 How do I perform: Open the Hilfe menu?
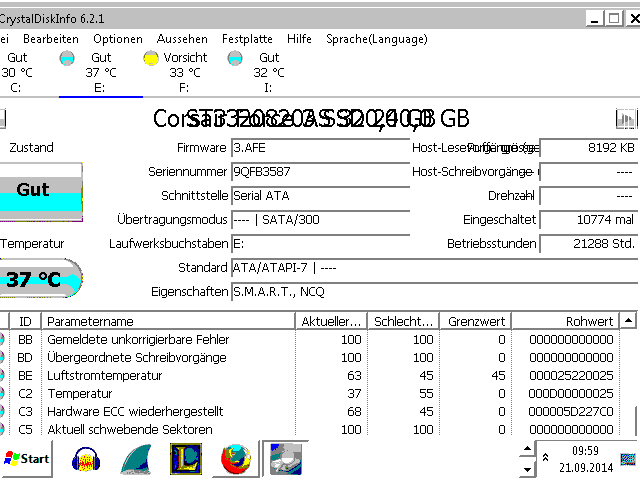tap(299, 39)
